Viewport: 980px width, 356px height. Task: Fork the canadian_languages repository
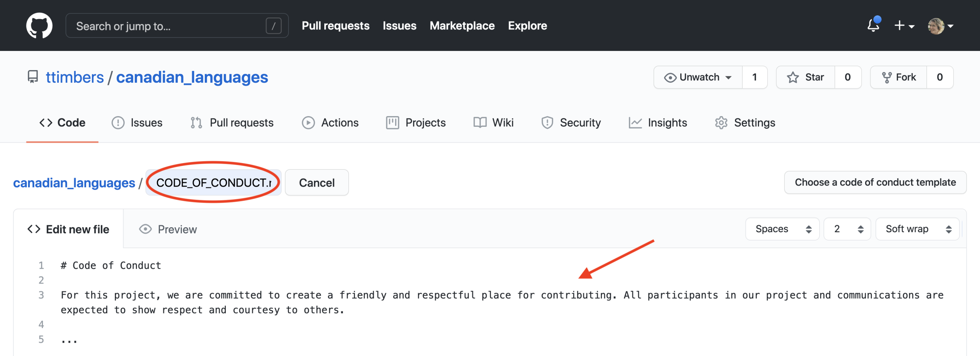click(x=898, y=77)
